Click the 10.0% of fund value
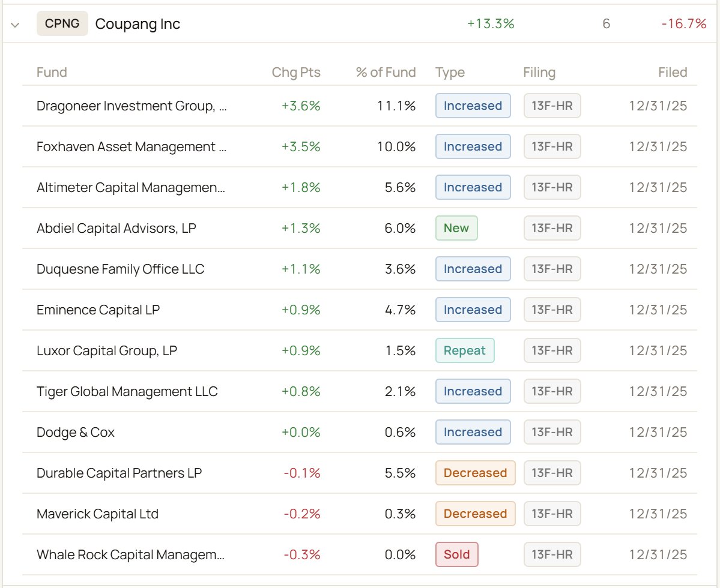This screenshot has width=720, height=588. click(x=396, y=146)
